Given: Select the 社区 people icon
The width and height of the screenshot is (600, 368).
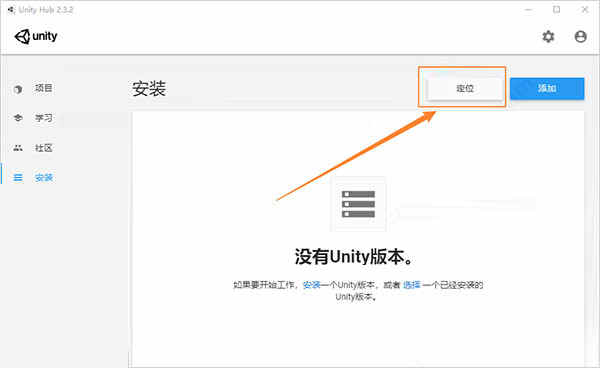Looking at the screenshot, I should pyautogui.click(x=18, y=148).
